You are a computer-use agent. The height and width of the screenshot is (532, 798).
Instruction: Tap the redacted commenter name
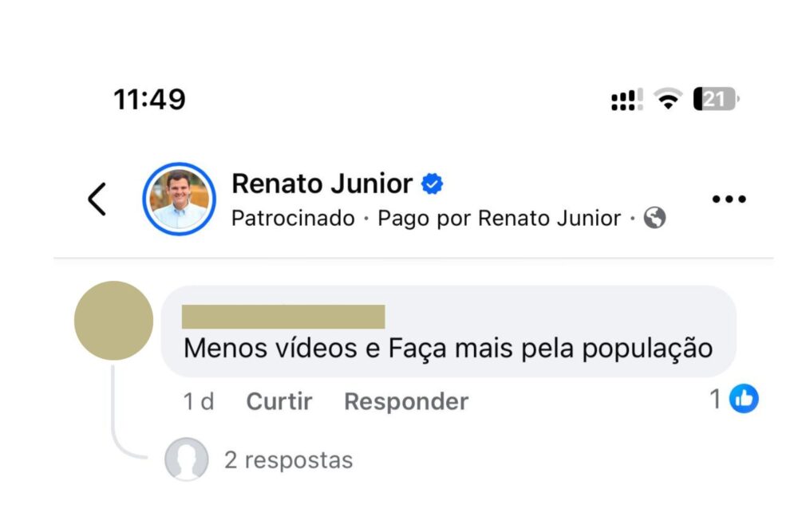pyautogui.click(x=283, y=317)
